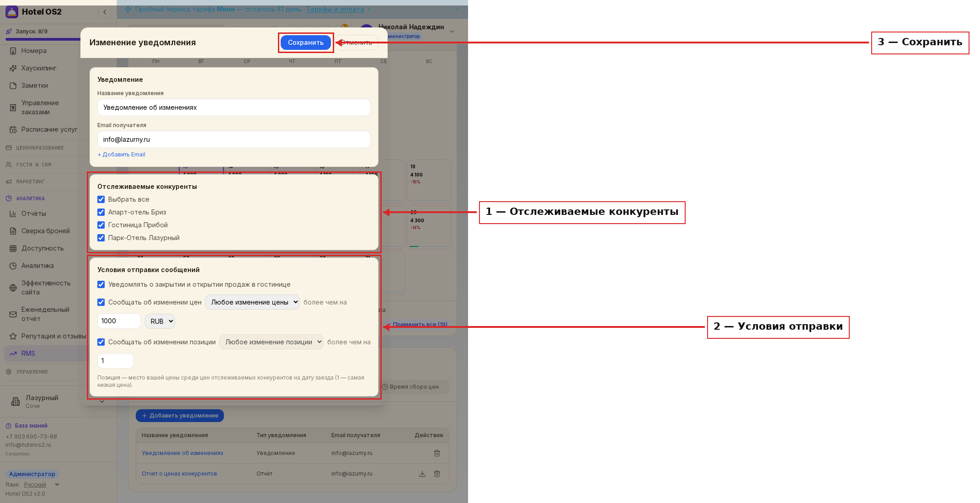Open the Любое изменение цены dropdown
980x503 pixels.
(252, 302)
